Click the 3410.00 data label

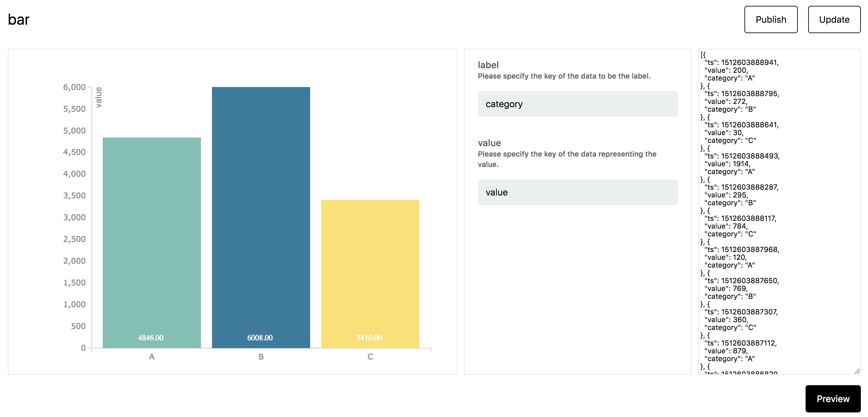(369, 337)
